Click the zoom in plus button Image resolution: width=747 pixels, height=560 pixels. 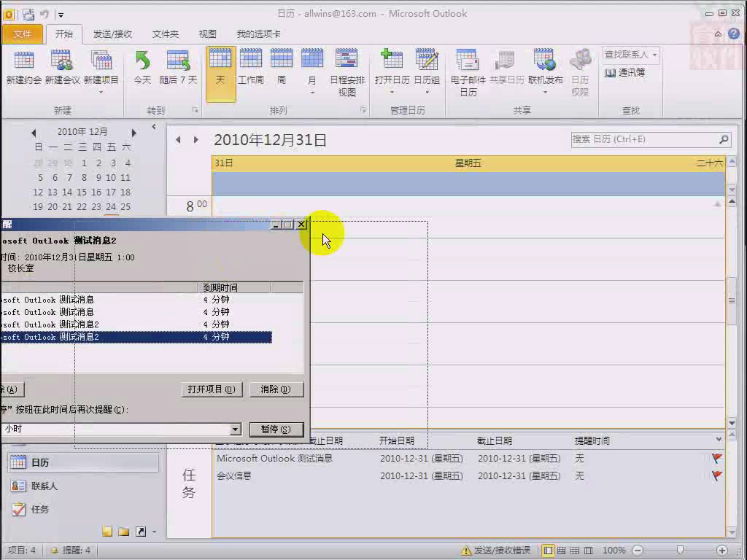(x=721, y=551)
